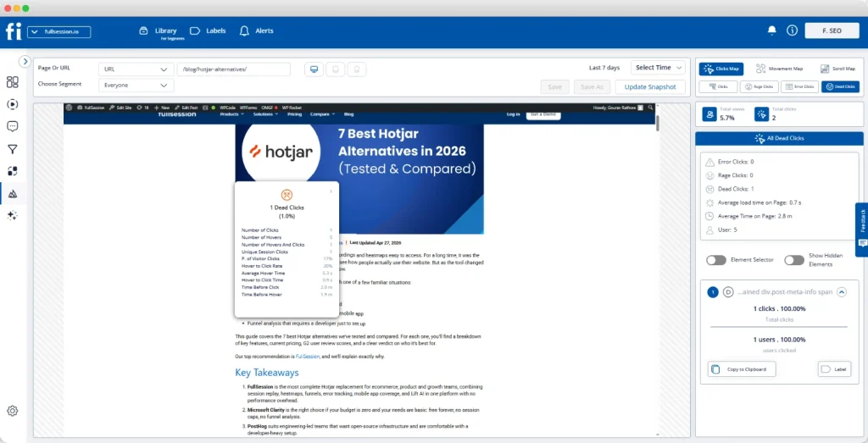868x443 pixels.
Task: Open the Select Time dropdown
Action: coord(658,68)
